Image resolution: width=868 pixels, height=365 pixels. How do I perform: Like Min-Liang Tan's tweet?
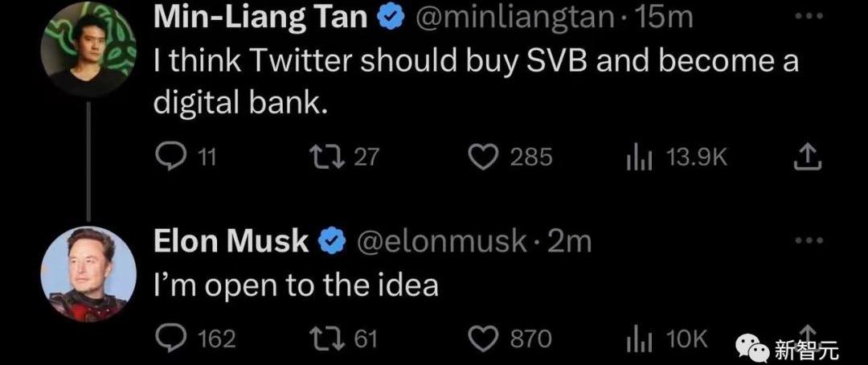(483, 157)
